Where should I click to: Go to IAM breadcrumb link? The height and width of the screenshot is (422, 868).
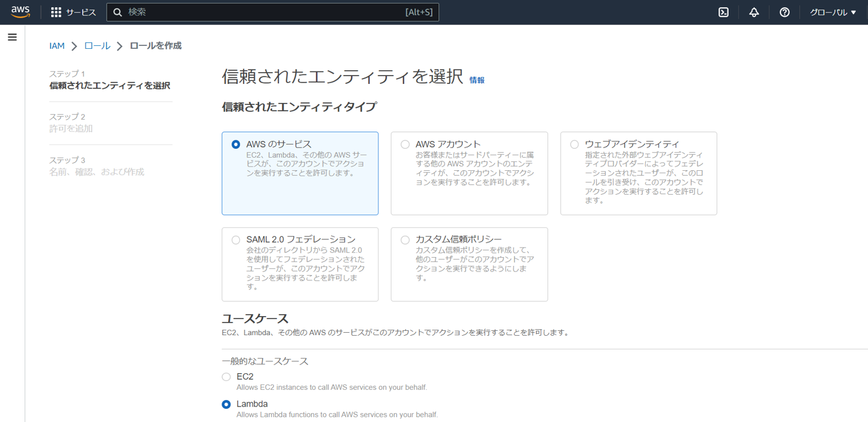tap(57, 46)
